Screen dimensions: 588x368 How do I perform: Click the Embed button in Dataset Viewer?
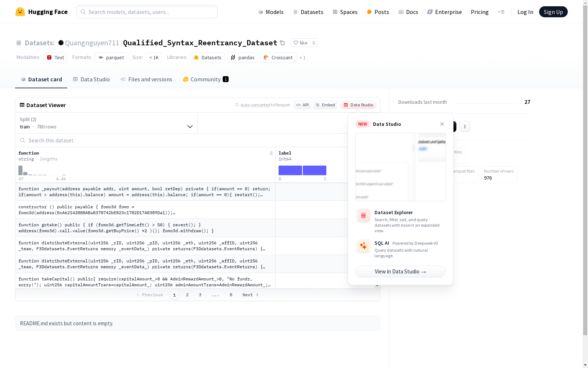click(x=325, y=105)
